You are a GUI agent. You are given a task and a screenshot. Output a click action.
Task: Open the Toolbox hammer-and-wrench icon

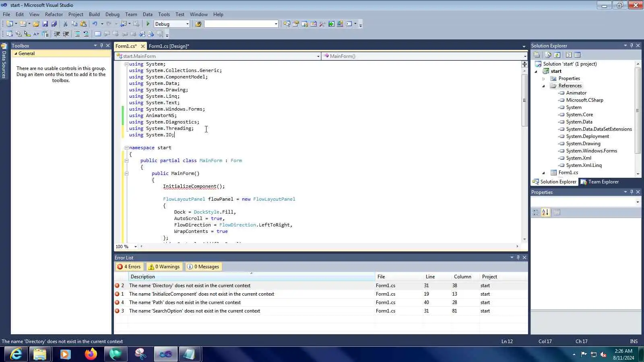[322, 24]
